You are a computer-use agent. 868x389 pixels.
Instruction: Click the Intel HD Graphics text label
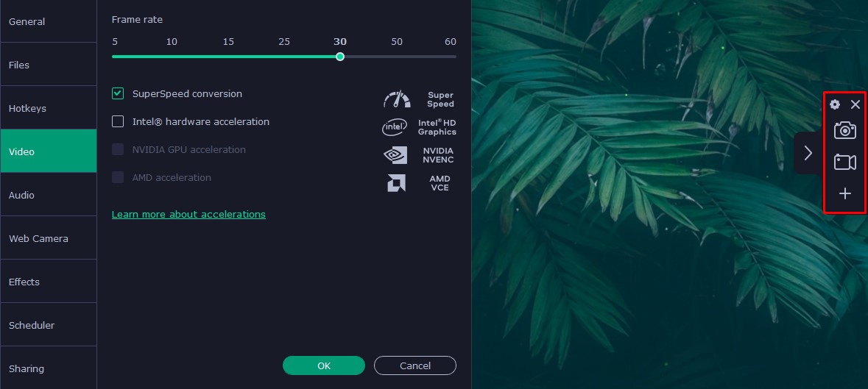437,127
